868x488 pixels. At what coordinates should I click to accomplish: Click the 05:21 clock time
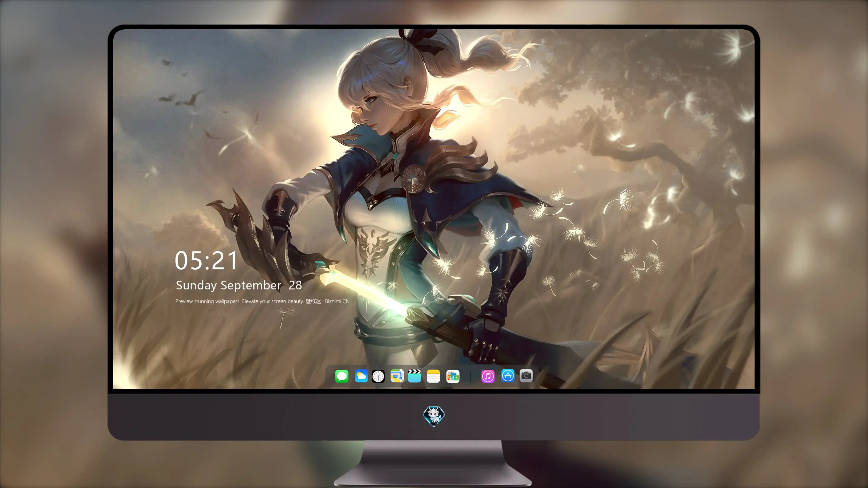tap(206, 260)
